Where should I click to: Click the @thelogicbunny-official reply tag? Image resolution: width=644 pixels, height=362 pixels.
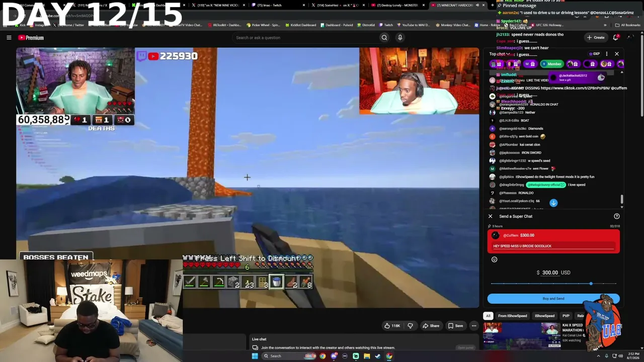[x=546, y=185]
